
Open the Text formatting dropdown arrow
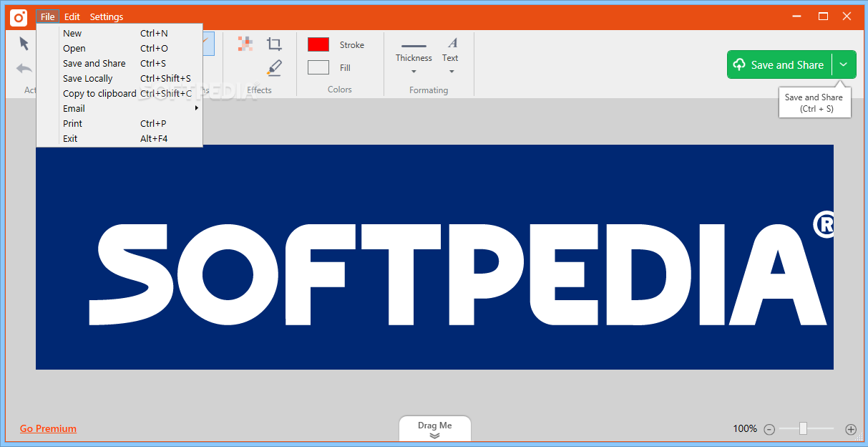(452, 72)
